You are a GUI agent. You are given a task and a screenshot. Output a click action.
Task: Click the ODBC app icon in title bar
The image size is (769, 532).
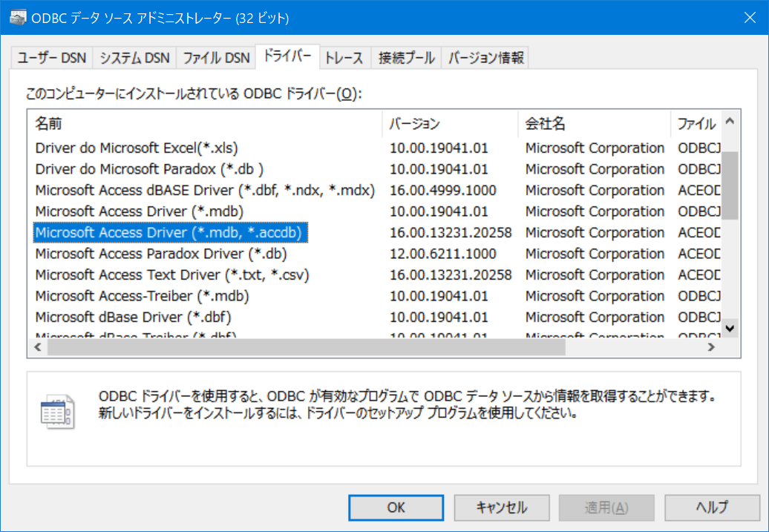[18, 18]
